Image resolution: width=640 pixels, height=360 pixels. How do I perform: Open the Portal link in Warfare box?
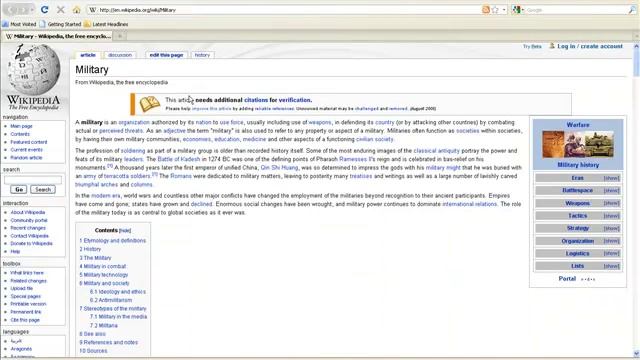coord(567,278)
